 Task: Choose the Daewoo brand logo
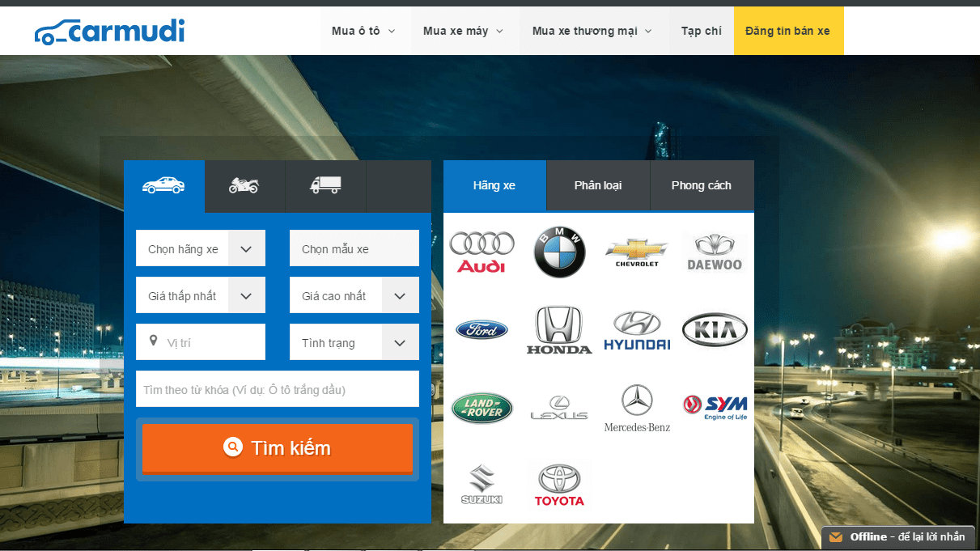pos(715,252)
